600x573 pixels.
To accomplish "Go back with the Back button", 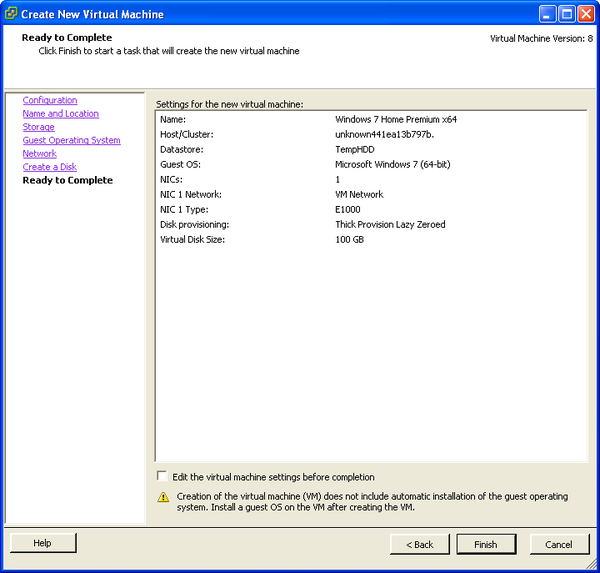I will pyautogui.click(x=420, y=544).
